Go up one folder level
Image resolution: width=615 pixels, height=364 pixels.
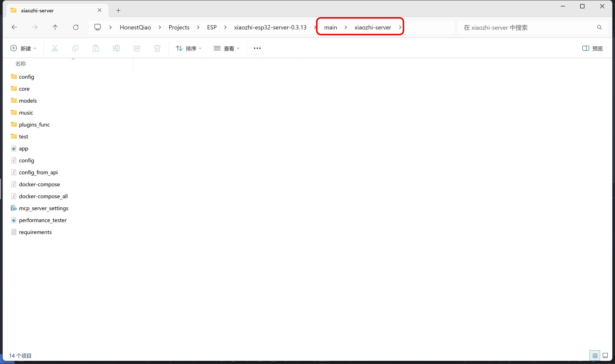coord(55,27)
